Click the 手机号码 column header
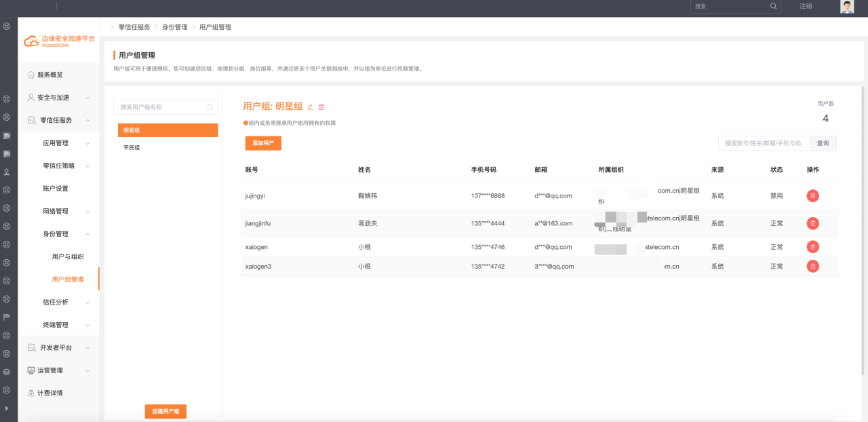 (x=484, y=170)
